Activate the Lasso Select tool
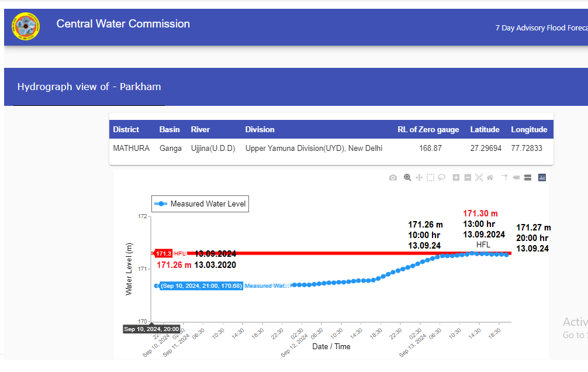Image resolution: width=588 pixels, height=372 pixels. pos(442,178)
